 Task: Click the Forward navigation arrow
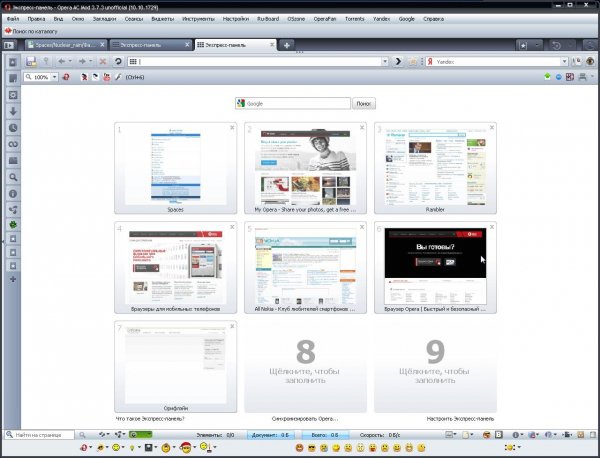pos(82,61)
